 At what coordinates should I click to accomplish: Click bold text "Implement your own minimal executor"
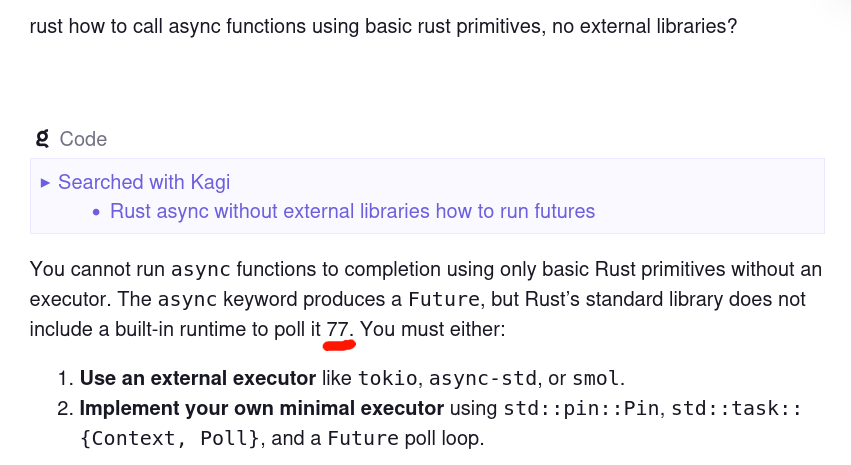pos(262,408)
